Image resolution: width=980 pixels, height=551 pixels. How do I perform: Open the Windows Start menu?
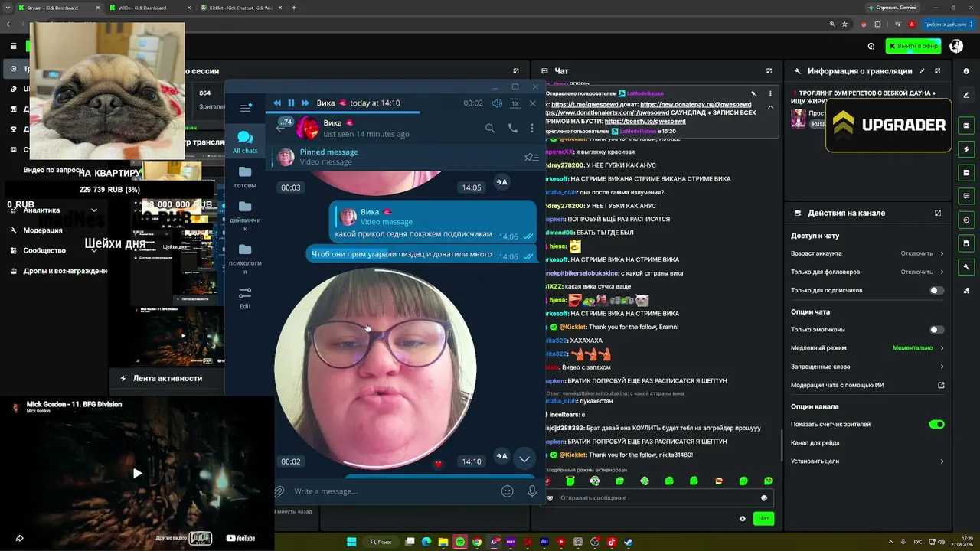click(351, 542)
